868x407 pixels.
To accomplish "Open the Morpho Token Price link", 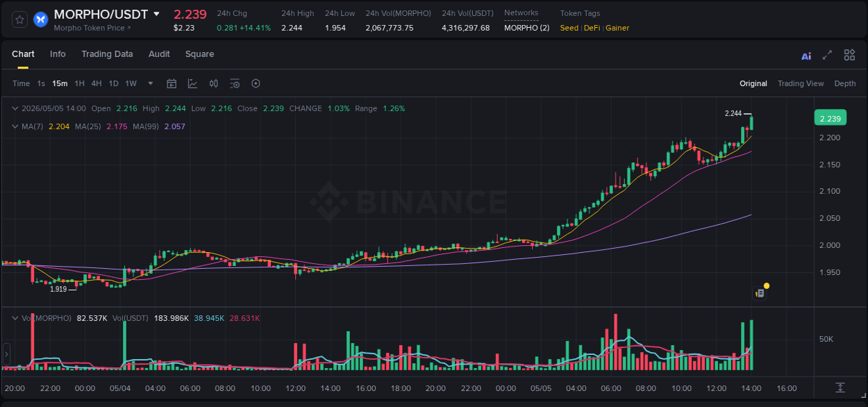I will 92,28.
